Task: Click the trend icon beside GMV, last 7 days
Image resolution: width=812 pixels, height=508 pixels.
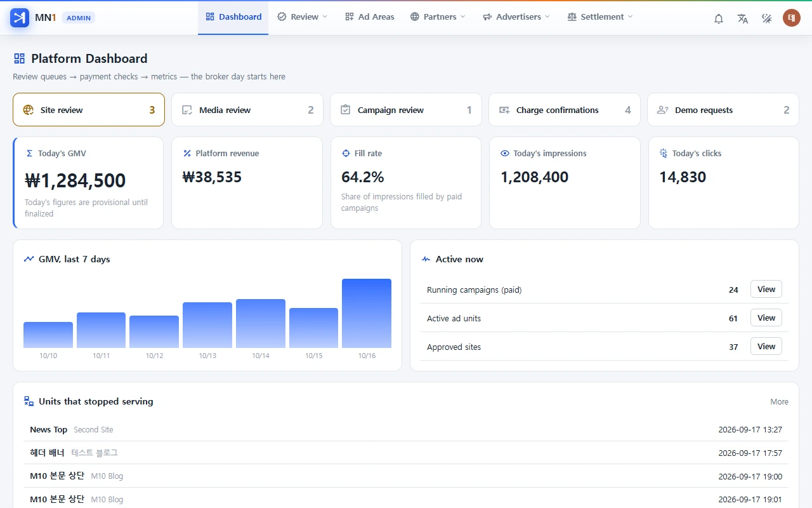Action: pyautogui.click(x=29, y=259)
